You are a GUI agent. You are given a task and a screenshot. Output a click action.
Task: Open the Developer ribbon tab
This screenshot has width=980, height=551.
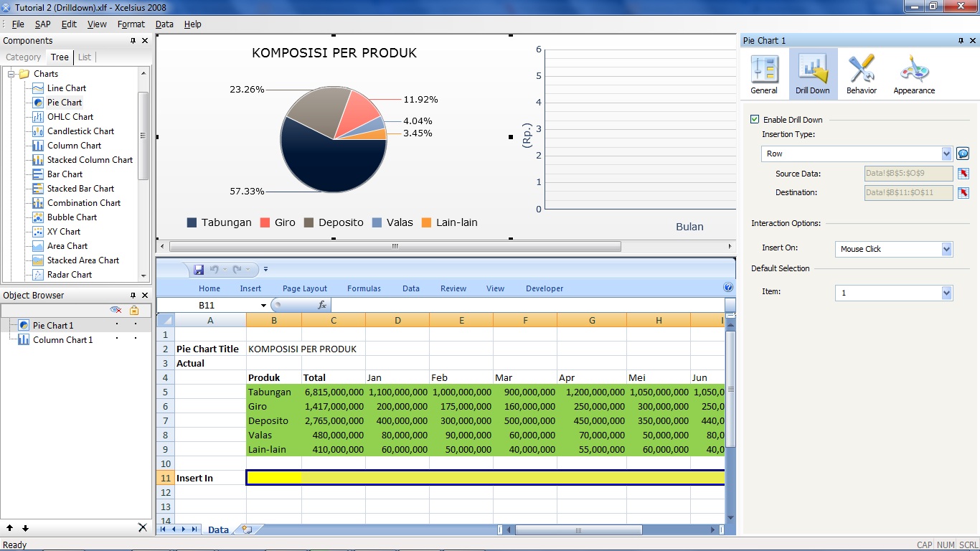click(x=545, y=288)
